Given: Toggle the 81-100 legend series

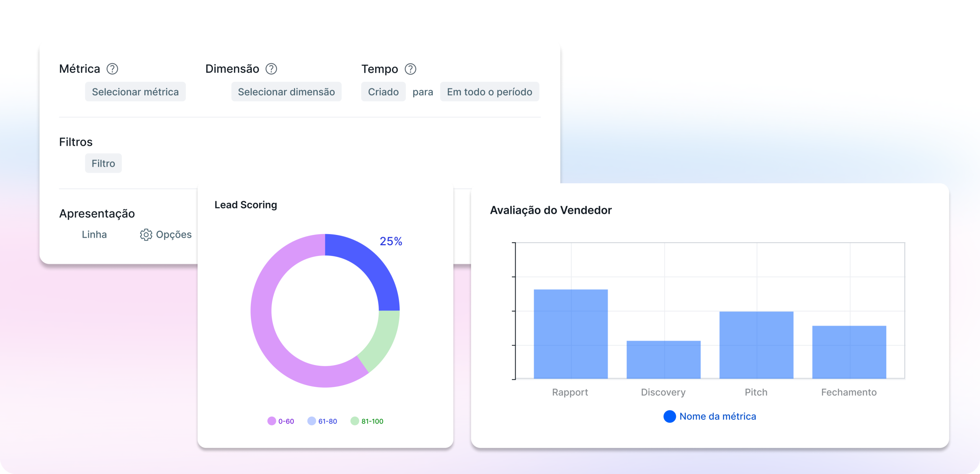Looking at the screenshot, I should pos(367,421).
